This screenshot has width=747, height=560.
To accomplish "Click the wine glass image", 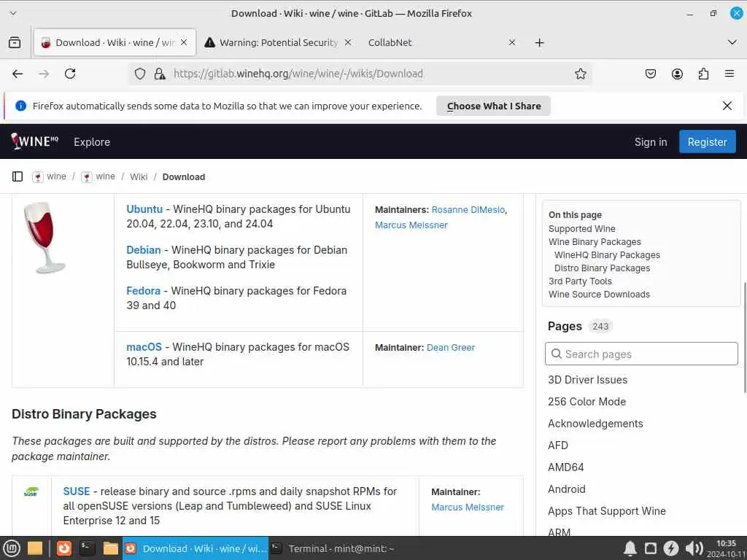I will pyautogui.click(x=44, y=238).
